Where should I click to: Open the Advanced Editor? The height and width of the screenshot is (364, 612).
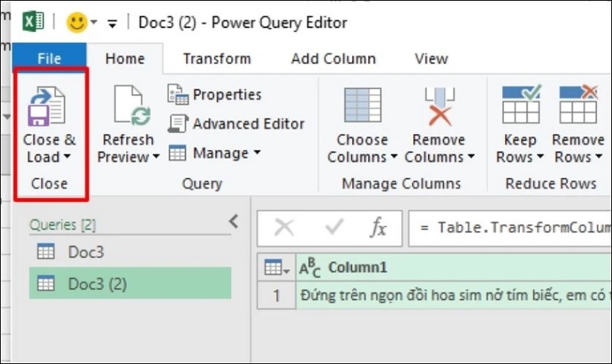click(x=236, y=124)
